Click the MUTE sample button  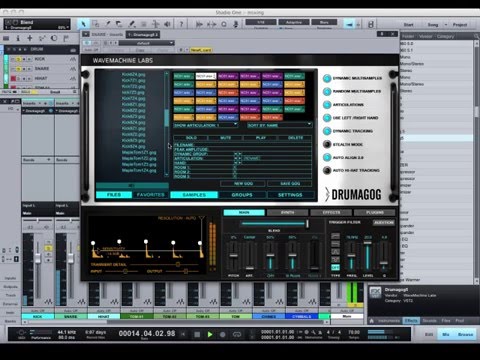click(226, 138)
